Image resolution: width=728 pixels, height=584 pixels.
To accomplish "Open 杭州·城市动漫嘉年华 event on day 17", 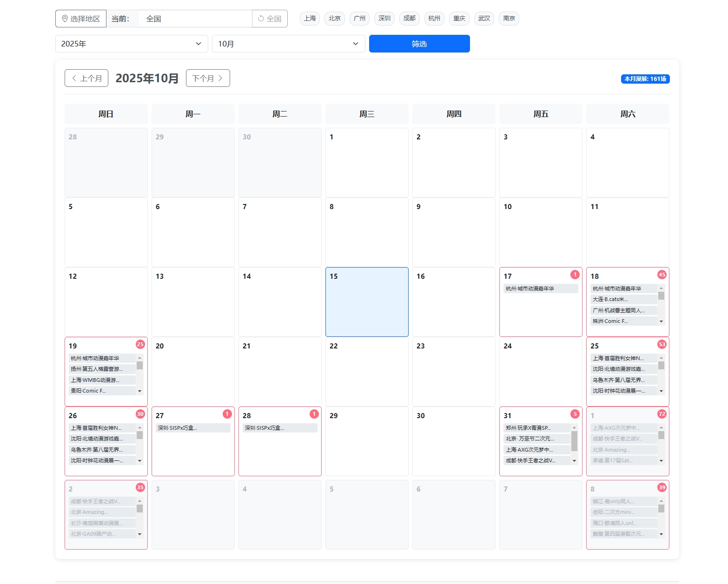I will [x=540, y=289].
